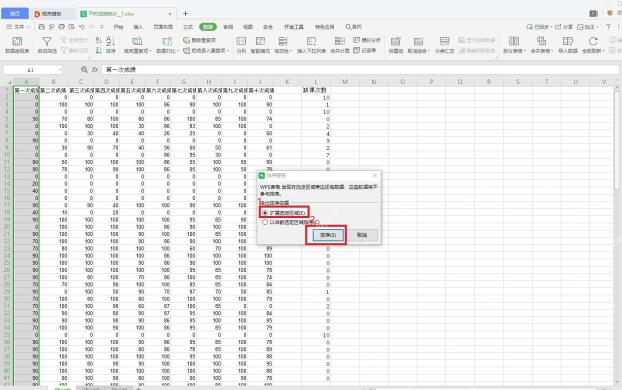The image size is (622, 390).
Task: Select the header cell 第十次成绩
Action: tap(261, 90)
